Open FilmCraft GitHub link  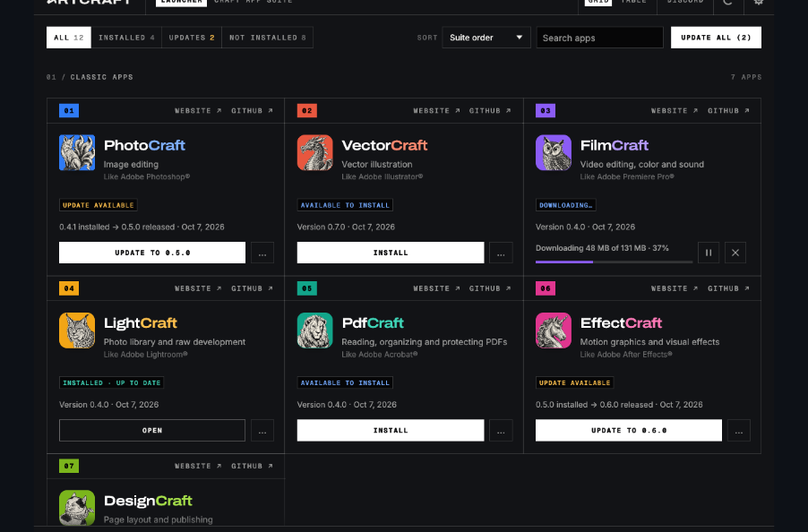728,111
